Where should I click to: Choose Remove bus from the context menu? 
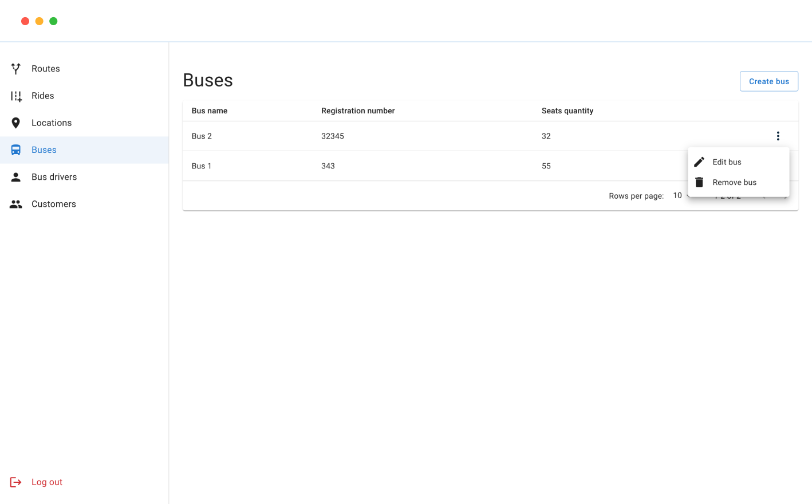click(735, 182)
